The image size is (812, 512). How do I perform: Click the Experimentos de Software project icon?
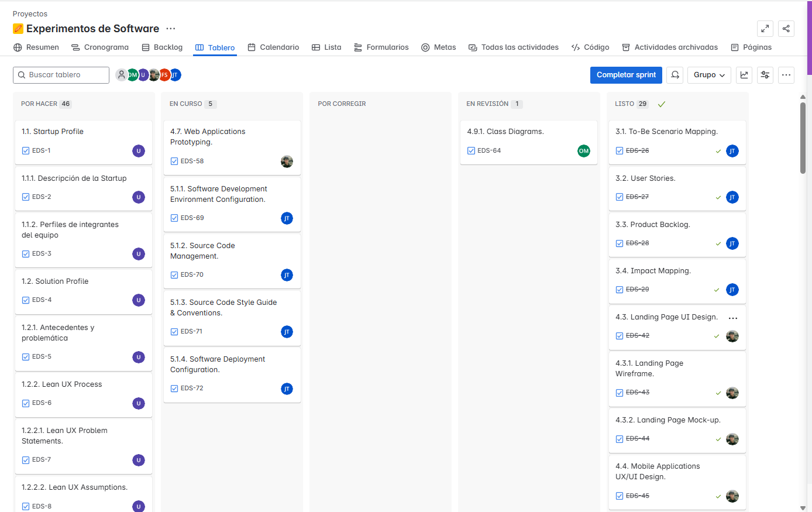18,29
